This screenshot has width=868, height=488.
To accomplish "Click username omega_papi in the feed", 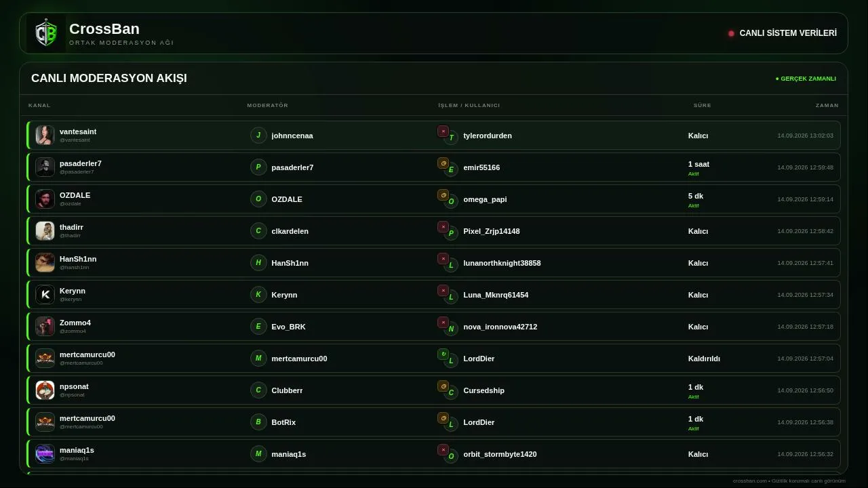I will [x=485, y=199].
